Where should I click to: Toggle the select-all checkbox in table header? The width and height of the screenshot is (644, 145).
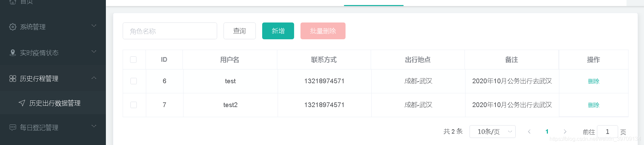133,60
